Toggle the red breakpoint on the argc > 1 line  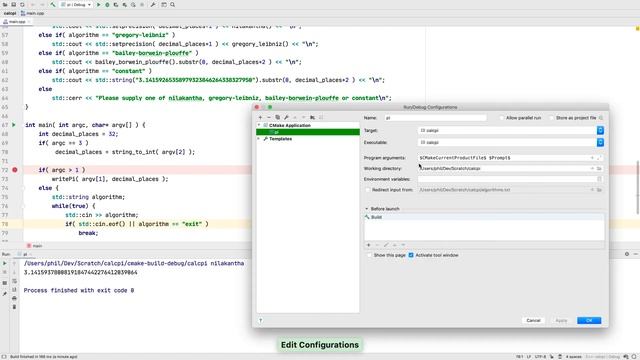(x=15, y=170)
